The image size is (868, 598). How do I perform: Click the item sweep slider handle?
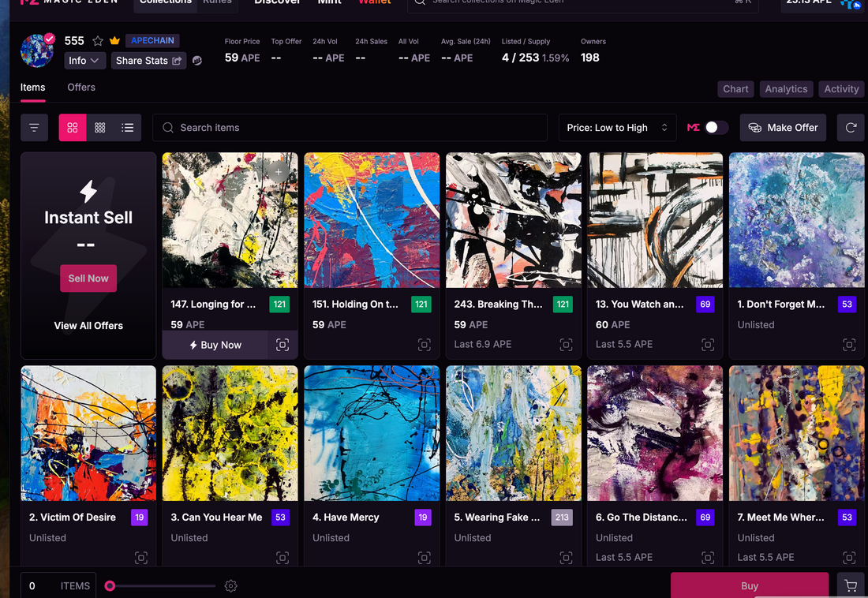click(x=110, y=586)
